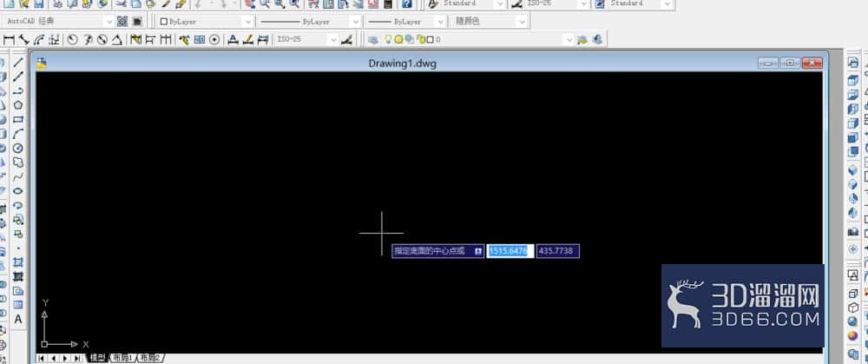Select the Polyline draw tool
The height and width of the screenshot is (364, 868).
(18, 91)
